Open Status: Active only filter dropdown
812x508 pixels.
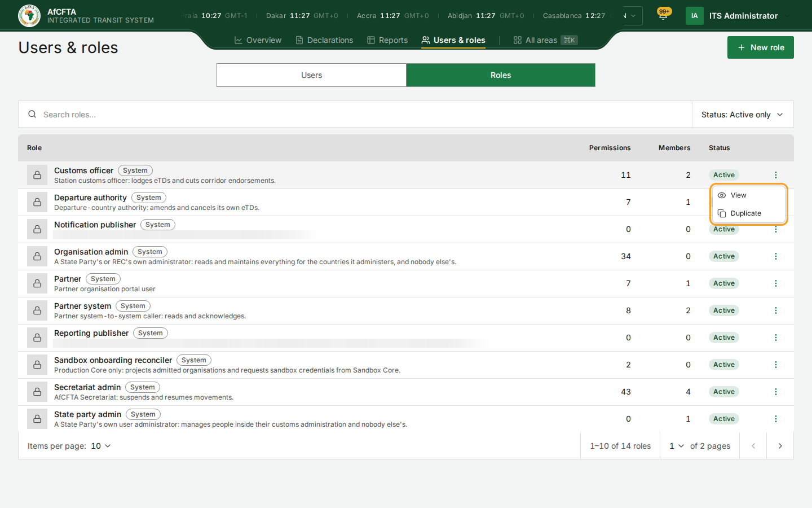(x=743, y=115)
